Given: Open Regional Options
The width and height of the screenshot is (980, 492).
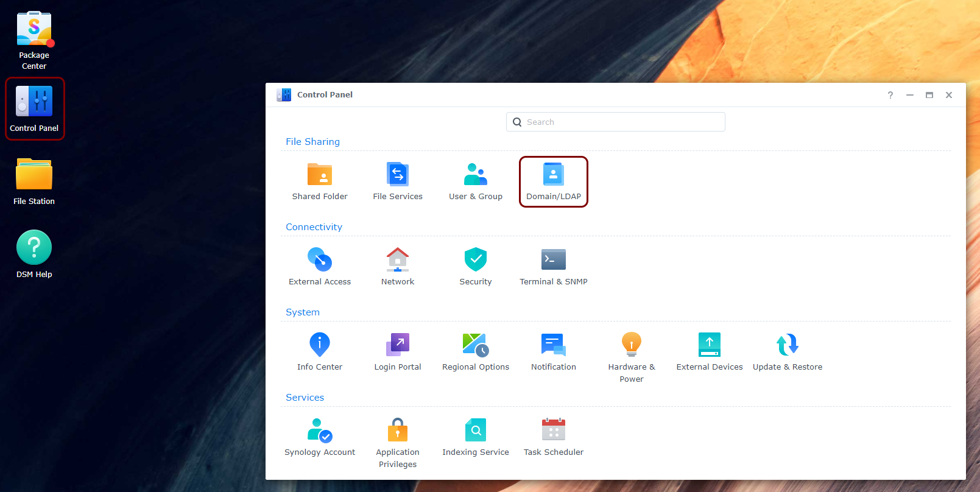Looking at the screenshot, I should coord(476,351).
